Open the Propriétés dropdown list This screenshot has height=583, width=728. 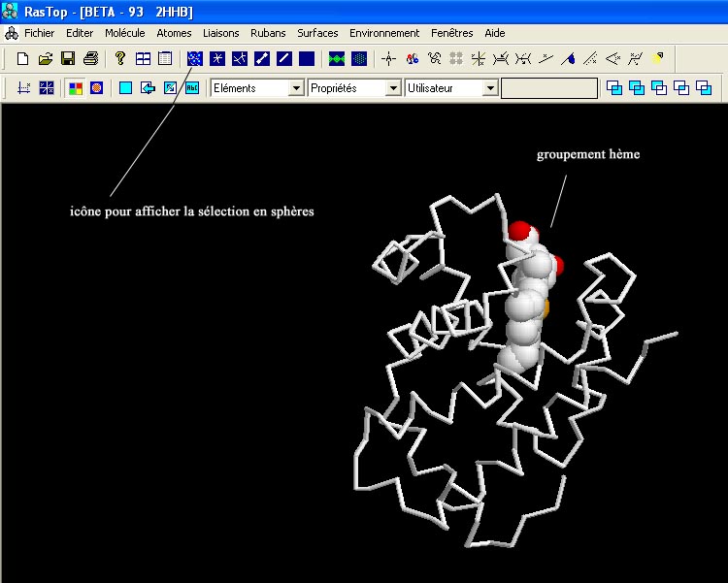(x=393, y=88)
